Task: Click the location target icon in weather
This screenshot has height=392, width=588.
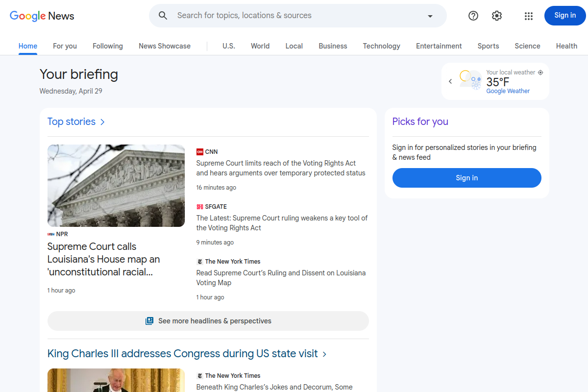Action: (x=540, y=73)
